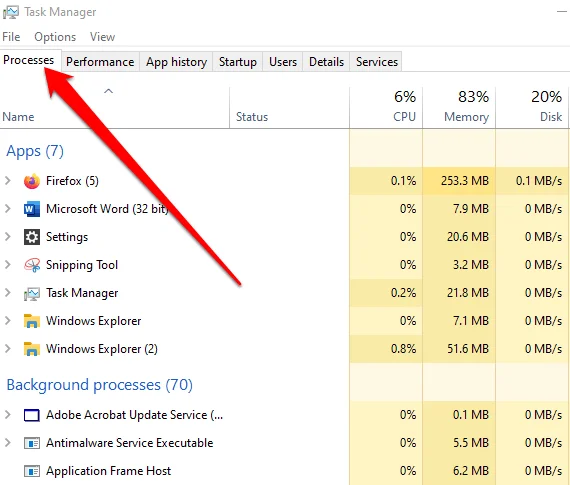Select the Firefox (5) process name
The height and width of the screenshot is (485, 570).
pos(72,181)
